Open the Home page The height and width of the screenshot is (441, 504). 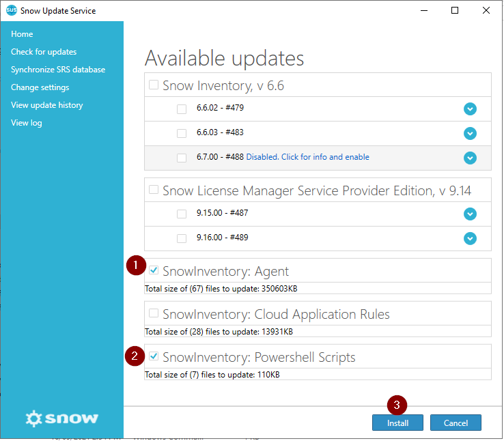(22, 34)
